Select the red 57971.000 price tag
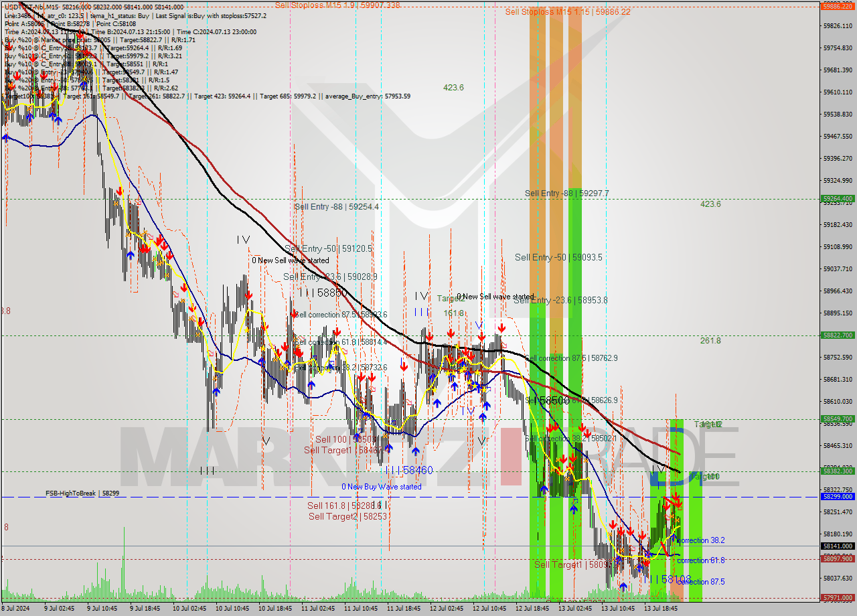Screen dimensions: 857x616 [x=838, y=597]
